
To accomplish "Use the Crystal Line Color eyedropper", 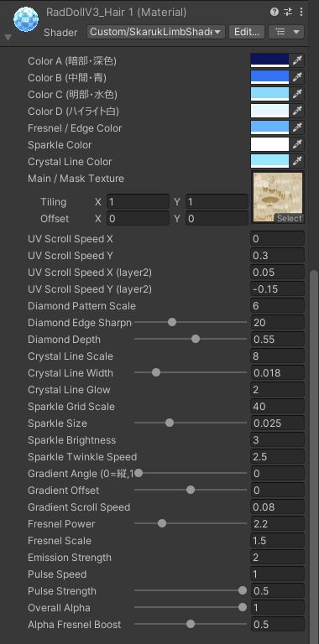I will (x=297, y=161).
